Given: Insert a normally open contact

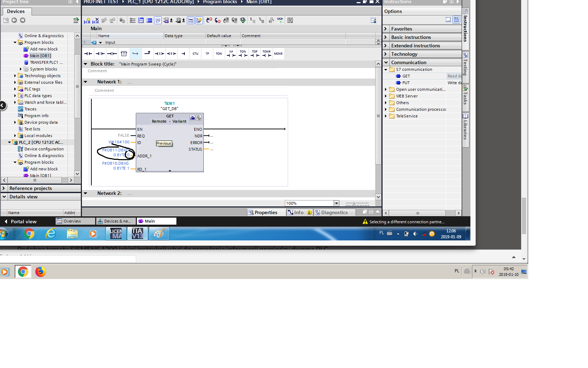Looking at the screenshot, I should [88, 54].
